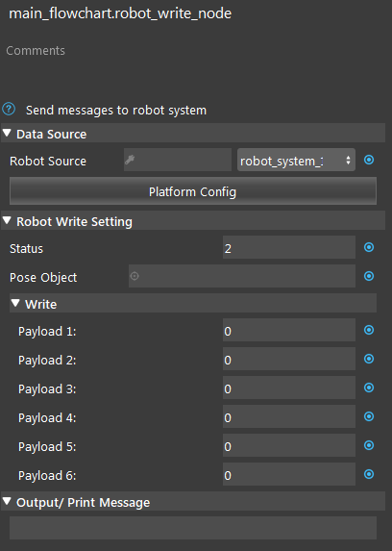Click the 'Payload 6:' label
392x551 pixels.
click(47, 475)
